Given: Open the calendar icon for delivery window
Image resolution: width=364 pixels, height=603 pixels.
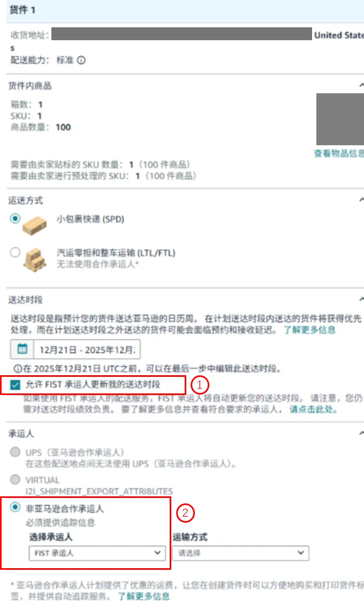Looking at the screenshot, I should 22,349.
